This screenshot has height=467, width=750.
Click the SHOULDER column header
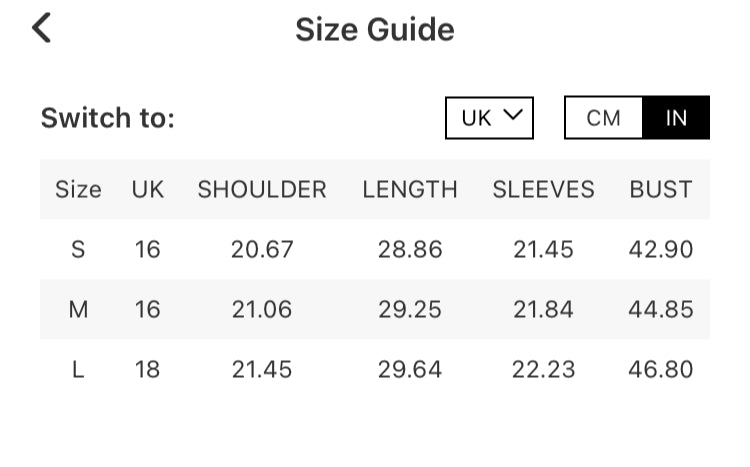(262, 189)
